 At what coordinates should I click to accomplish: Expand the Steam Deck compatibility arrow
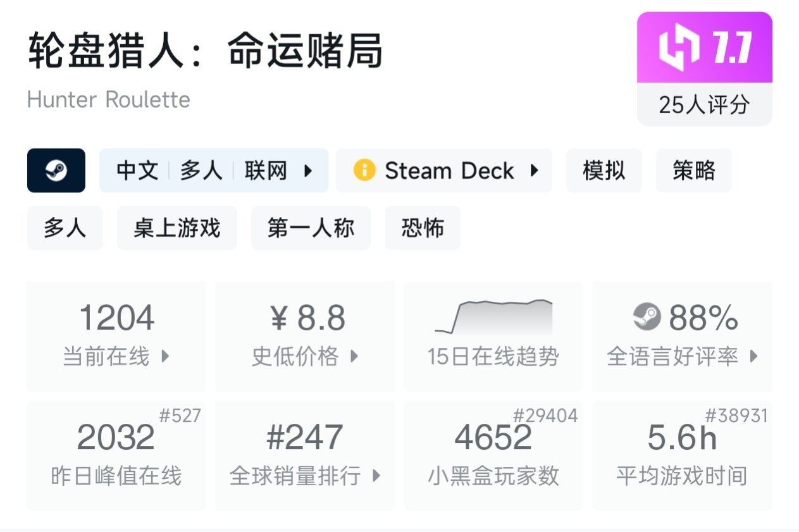click(x=534, y=170)
